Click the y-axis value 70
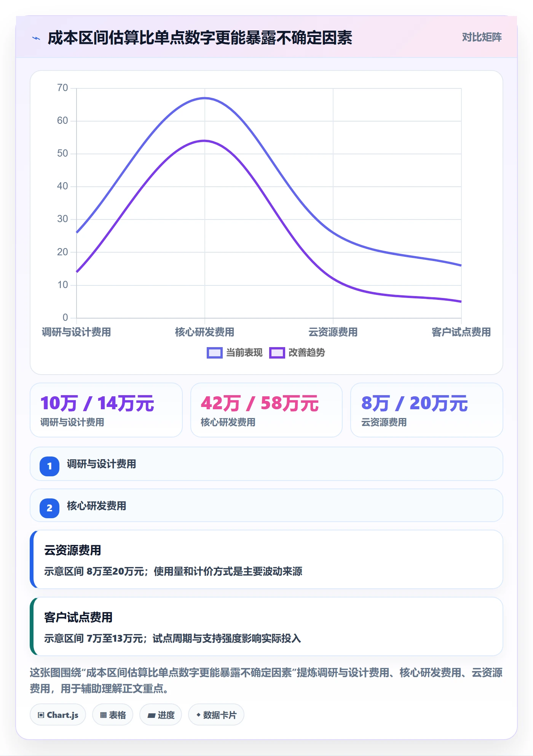533x756 pixels. [x=62, y=88]
